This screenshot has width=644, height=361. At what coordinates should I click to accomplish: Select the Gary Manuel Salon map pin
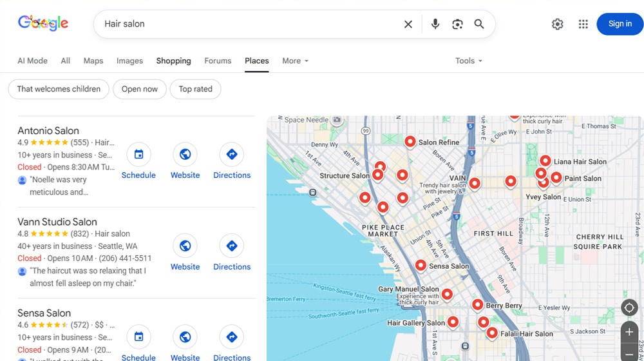pyautogui.click(x=447, y=295)
